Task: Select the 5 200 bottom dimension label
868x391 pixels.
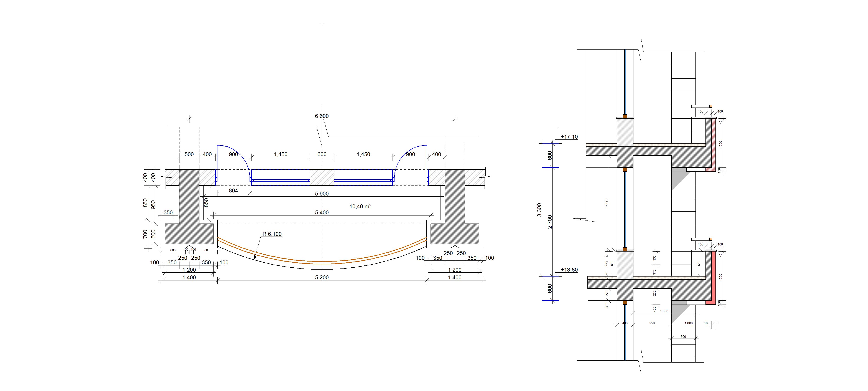Action: (x=321, y=278)
